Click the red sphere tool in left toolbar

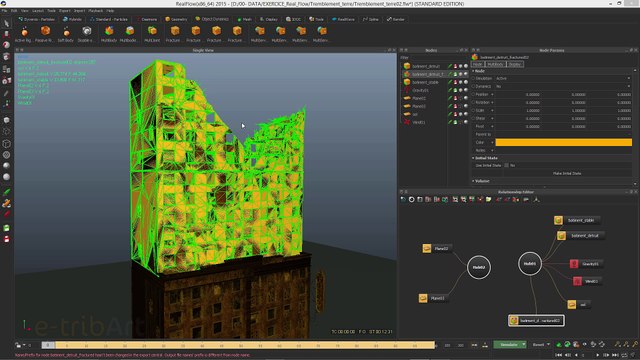tap(6, 45)
